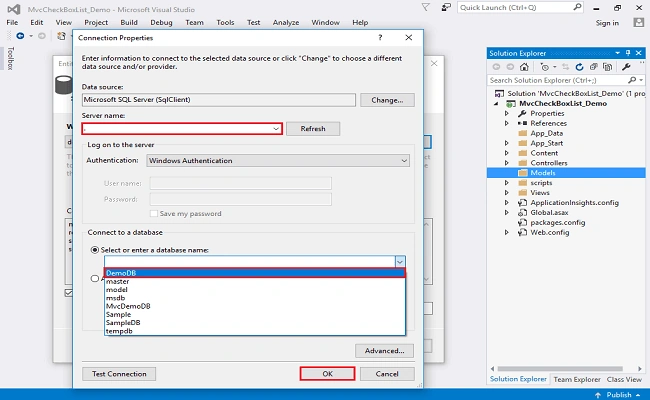This screenshot has height=400, width=650.
Task: Open the Authentication dropdown
Action: pyautogui.click(x=278, y=160)
